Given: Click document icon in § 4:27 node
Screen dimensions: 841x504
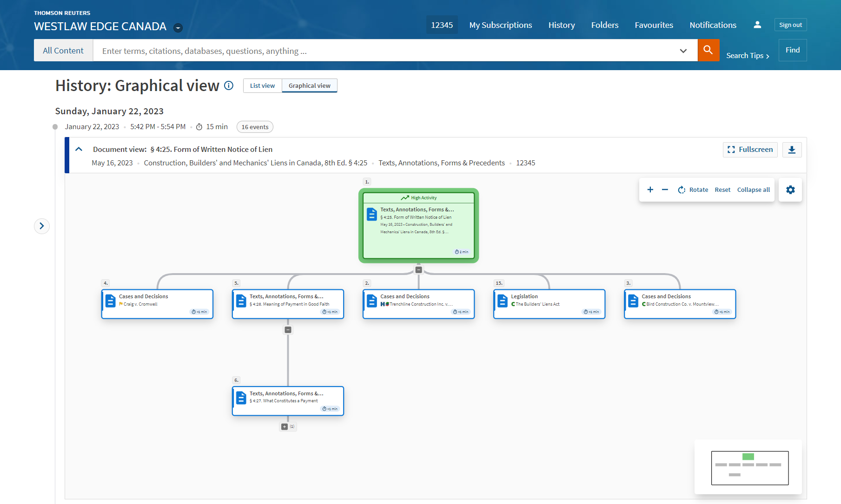Looking at the screenshot, I should point(241,398).
